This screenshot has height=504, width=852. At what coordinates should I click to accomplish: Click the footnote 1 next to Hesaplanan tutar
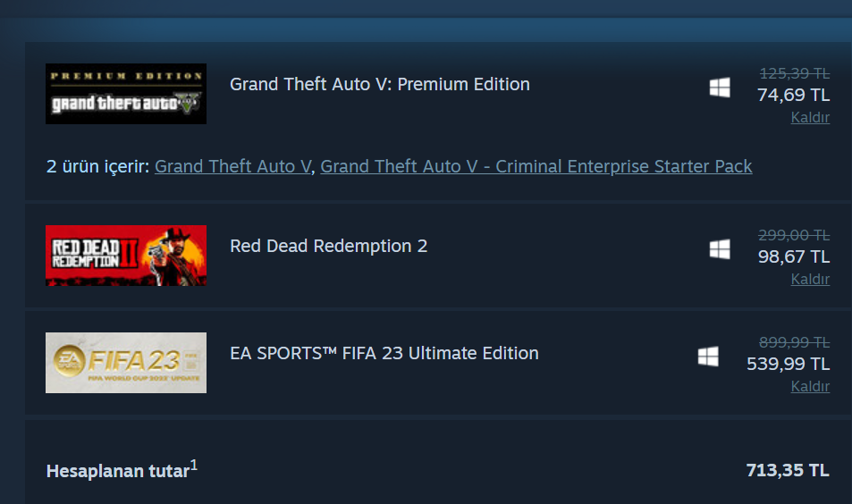(194, 464)
